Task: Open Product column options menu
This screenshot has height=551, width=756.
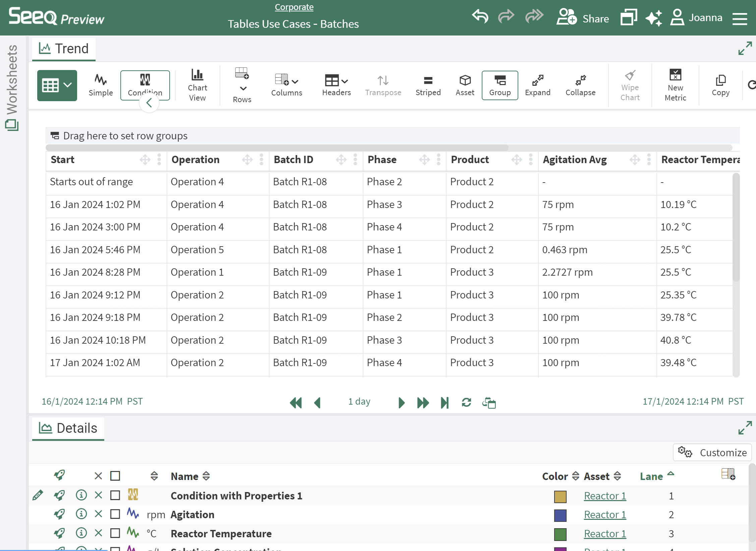Action: point(531,160)
